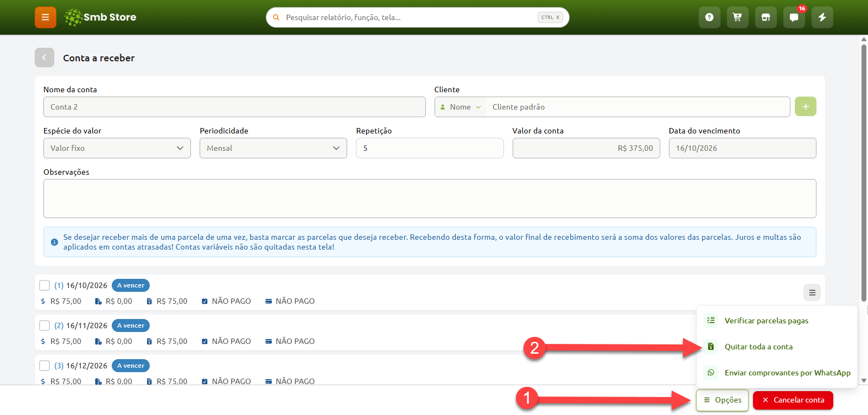Open the menu icon for installment 16/10/2026
Viewport: 868px width, 415px height.
(x=812, y=292)
